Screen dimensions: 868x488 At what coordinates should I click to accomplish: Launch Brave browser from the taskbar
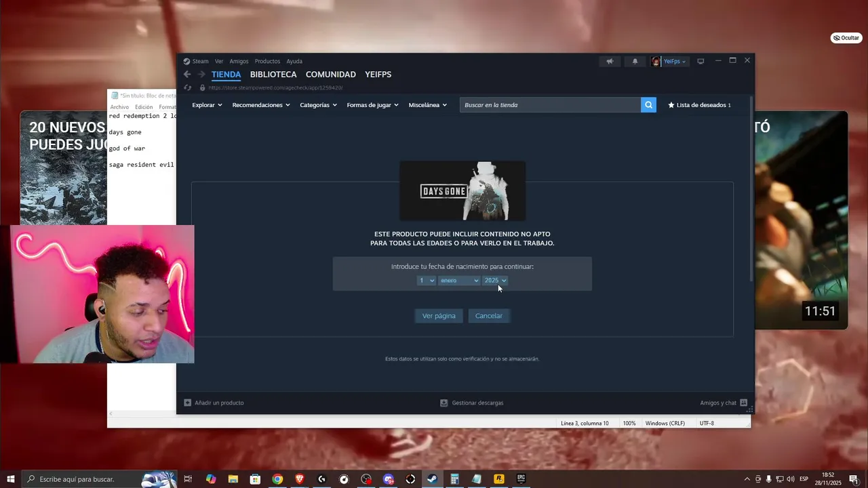(x=300, y=479)
